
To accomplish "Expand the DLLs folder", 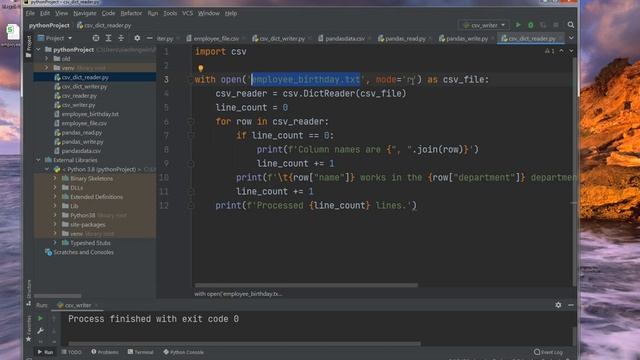I will point(55,187).
